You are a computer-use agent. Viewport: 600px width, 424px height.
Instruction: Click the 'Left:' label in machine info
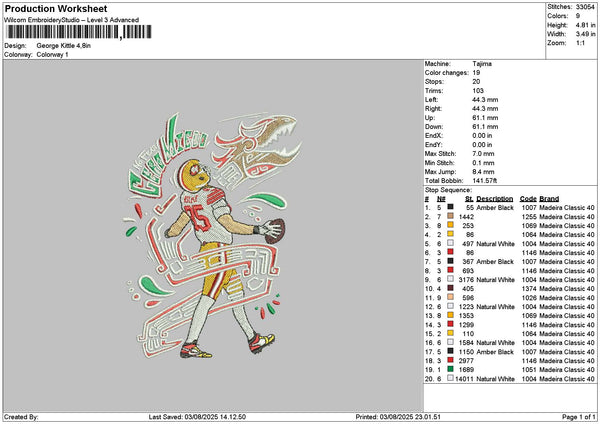(431, 99)
